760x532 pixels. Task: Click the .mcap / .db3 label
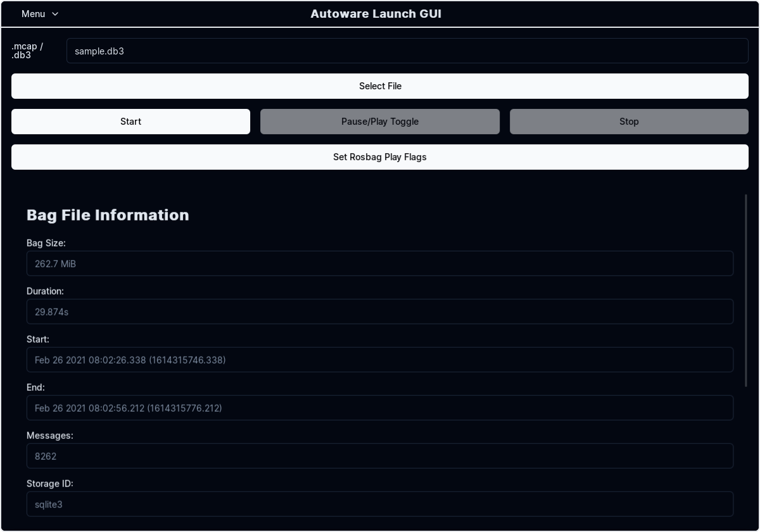[x=26, y=52]
